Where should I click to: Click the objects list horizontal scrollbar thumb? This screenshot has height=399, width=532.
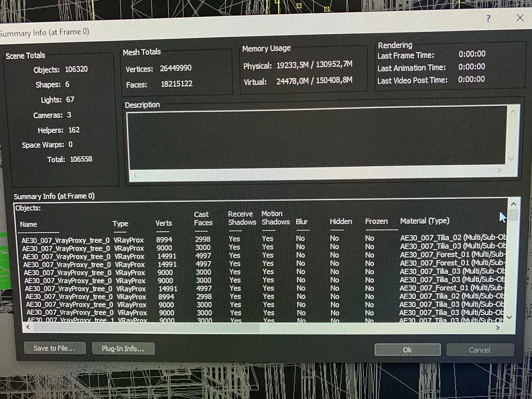(146, 327)
